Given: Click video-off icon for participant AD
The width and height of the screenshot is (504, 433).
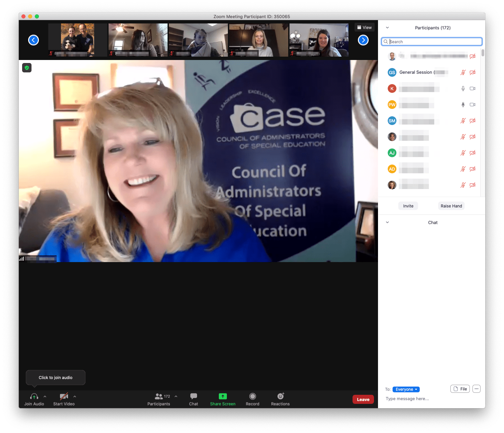Looking at the screenshot, I should (472, 169).
